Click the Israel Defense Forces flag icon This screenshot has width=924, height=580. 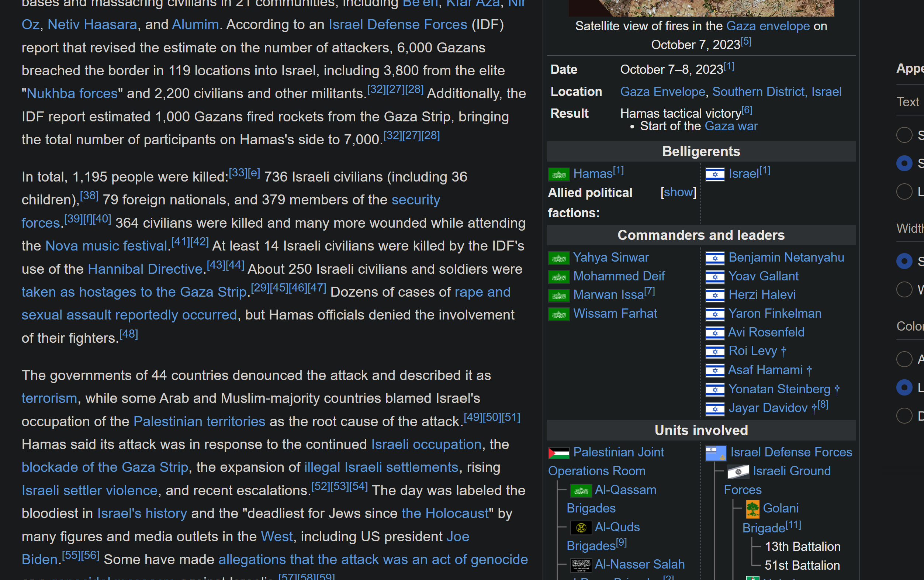pos(716,453)
